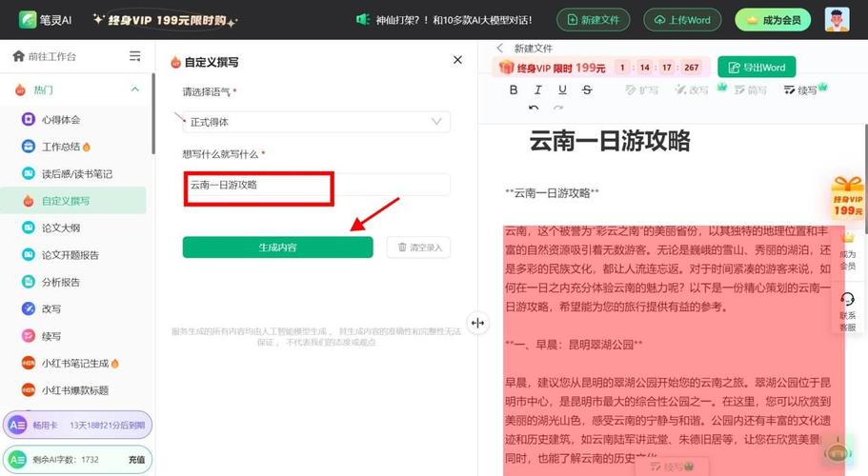
Task: Open 小红书爆款标题 from the sidebar
Action: [73, 390]
